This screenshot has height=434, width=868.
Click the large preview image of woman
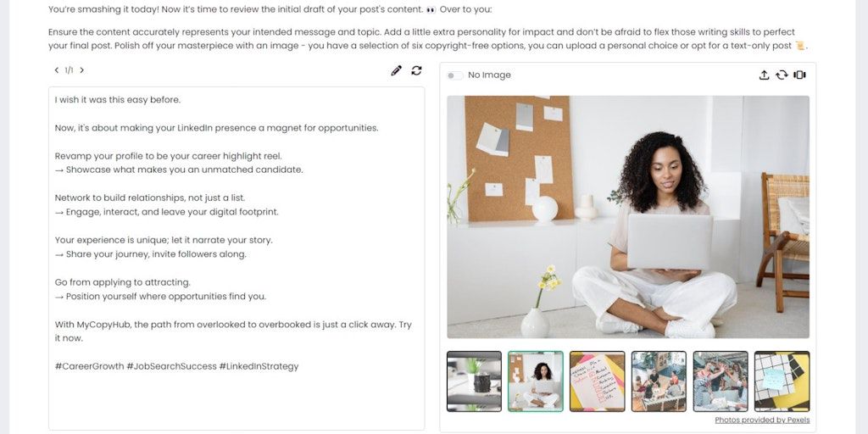pos(628,217)
